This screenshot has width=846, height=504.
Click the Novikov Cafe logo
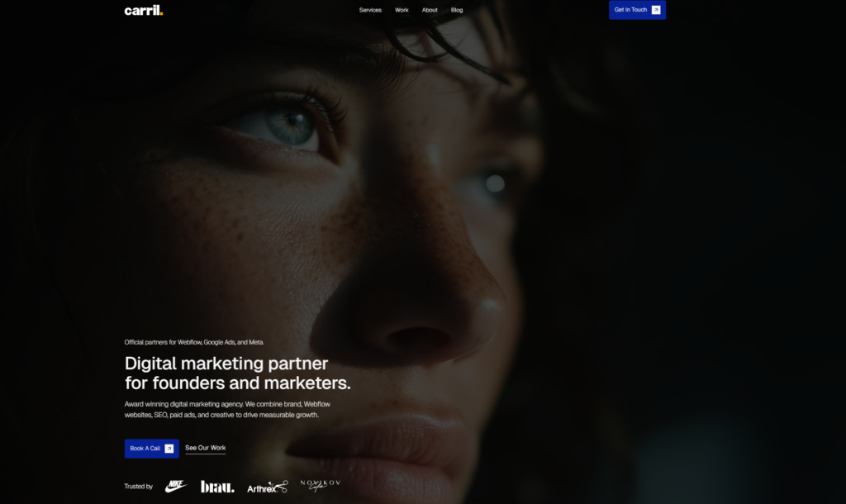click(320, 485)
